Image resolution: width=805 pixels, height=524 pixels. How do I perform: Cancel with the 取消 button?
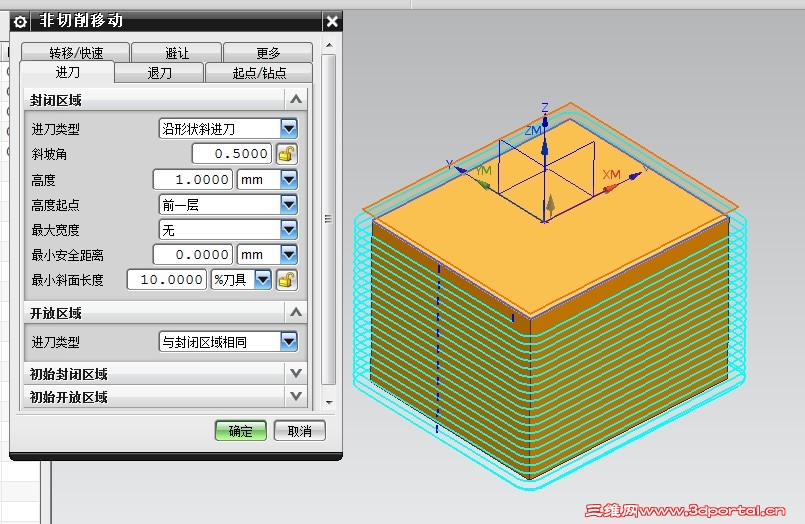[x=299, y=431]
